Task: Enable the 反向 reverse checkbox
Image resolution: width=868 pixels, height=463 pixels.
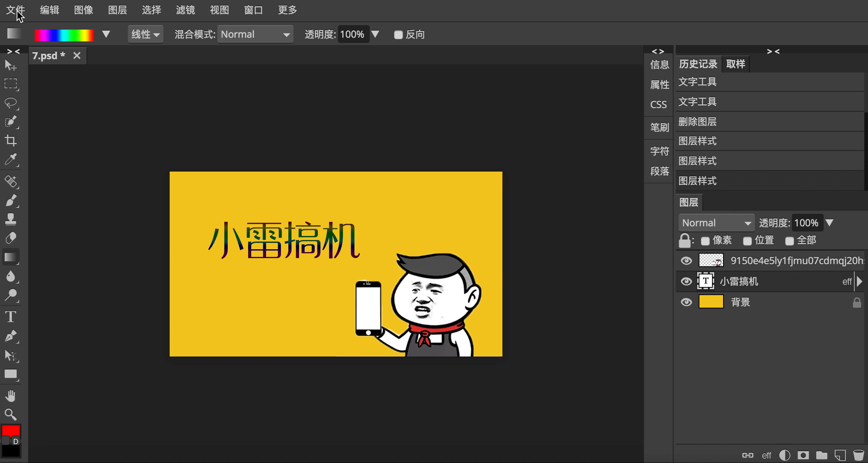Action: 398,35
